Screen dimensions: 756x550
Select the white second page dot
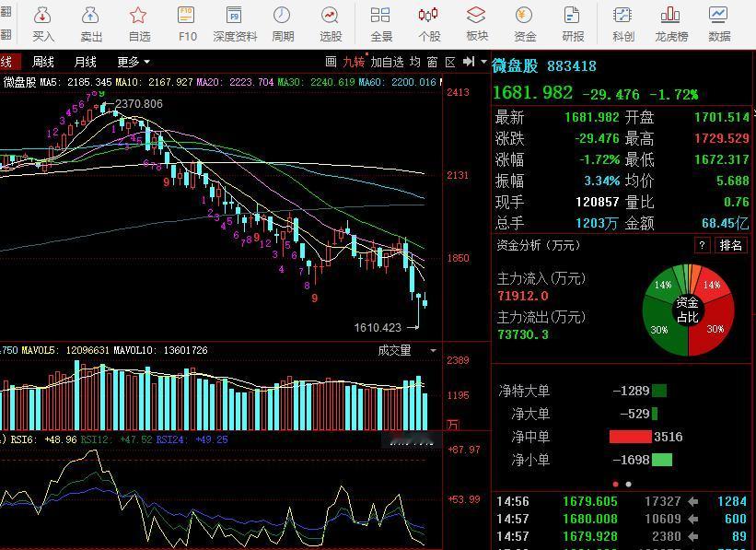tap(628, 484)
